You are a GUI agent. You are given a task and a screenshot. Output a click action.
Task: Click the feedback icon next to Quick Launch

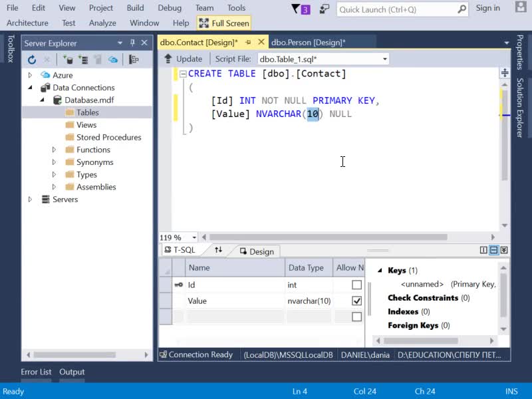point(325,9)
